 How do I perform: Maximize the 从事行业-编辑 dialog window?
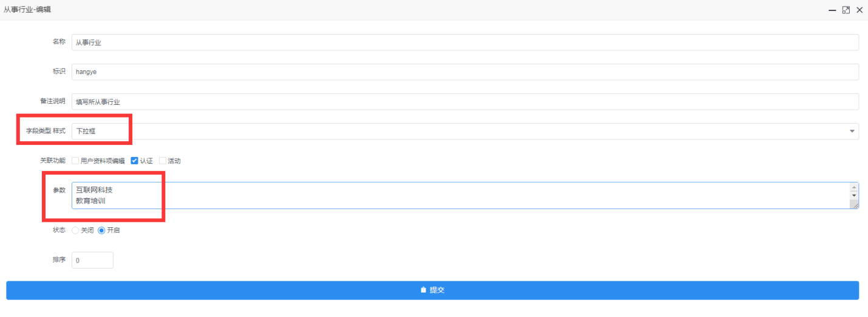846,10
